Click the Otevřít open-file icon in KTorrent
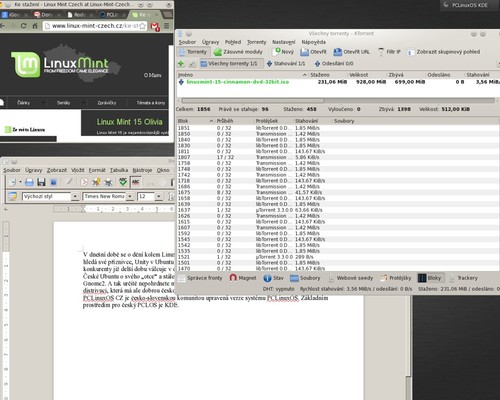 [x=304, y=52]
